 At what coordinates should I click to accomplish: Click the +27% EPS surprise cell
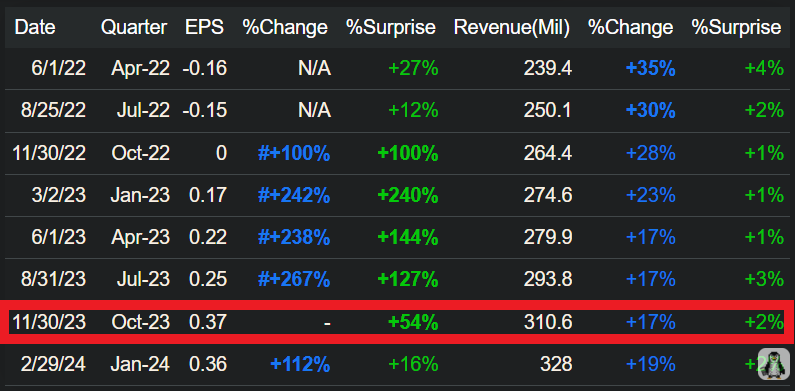[413, 68]
